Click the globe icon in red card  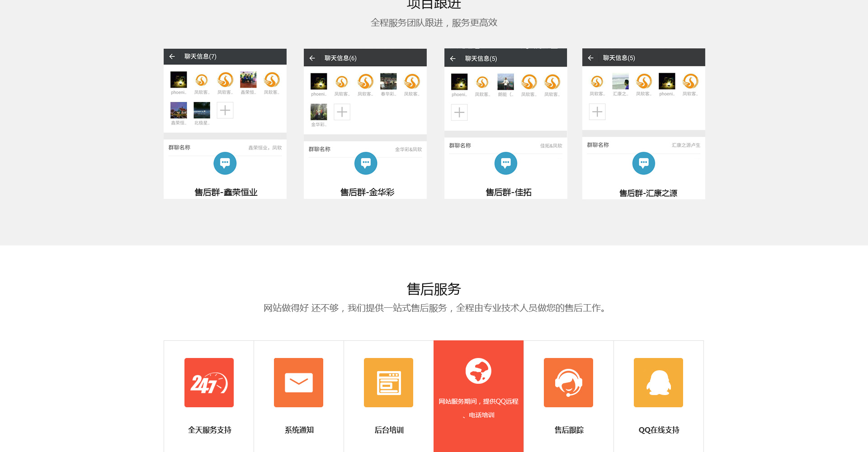coord(478,371)
